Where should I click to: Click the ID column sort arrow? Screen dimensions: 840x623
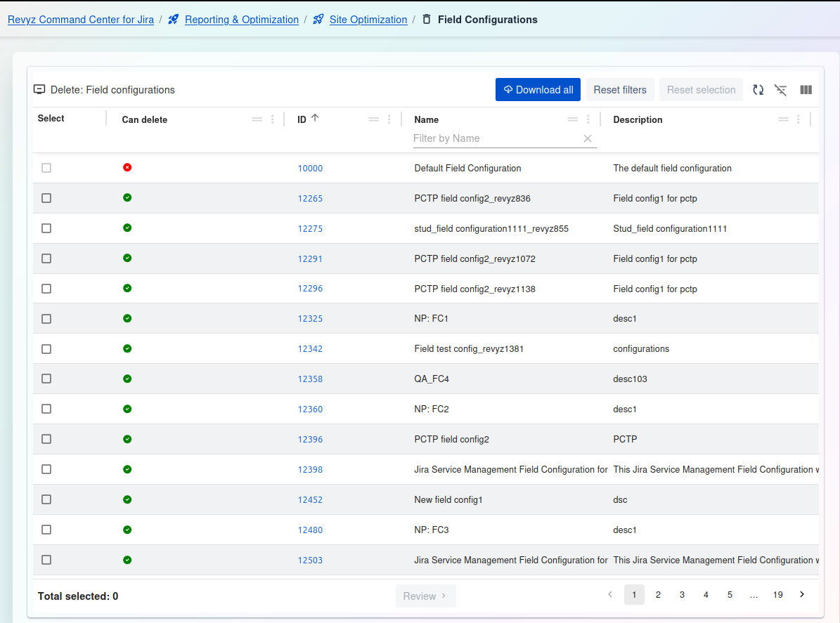tap(315, 118)
